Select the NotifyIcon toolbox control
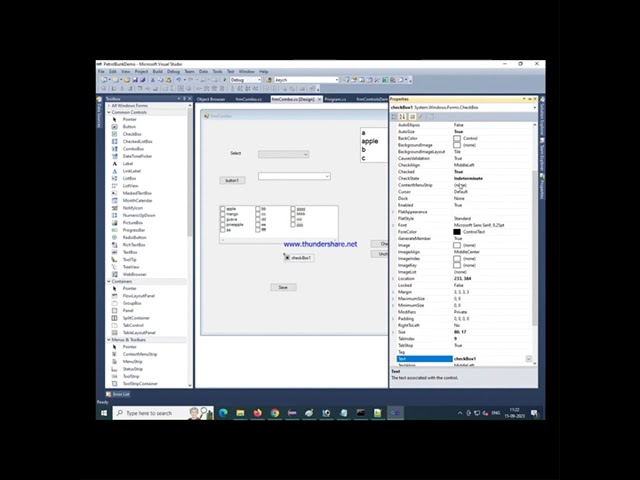Screen dimensions: 640x480 (133, 208)
